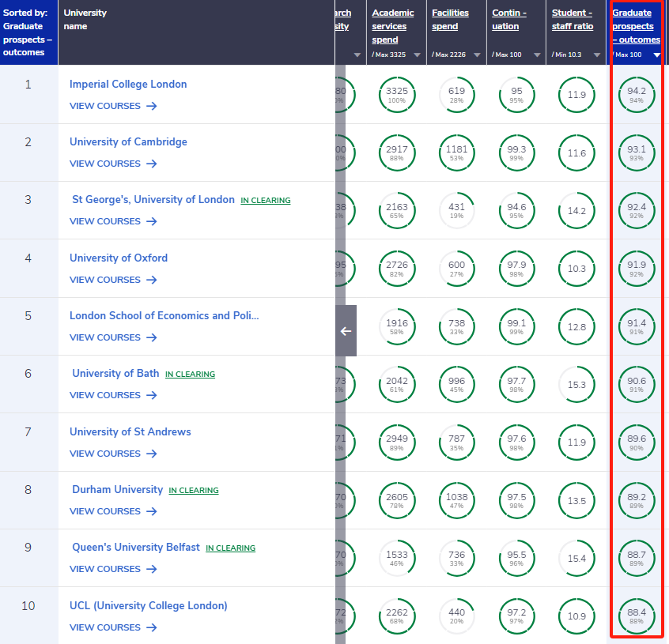This screenshot has height=644, width=669.
Task: Click LSE's 99.1 continuation circle
Action: coord(516,327)
